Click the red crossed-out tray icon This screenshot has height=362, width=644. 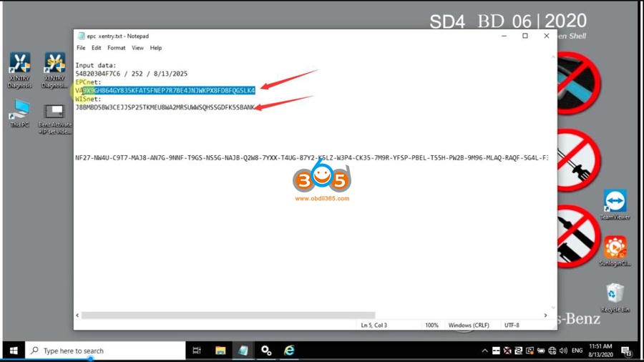tap(507, 351)
